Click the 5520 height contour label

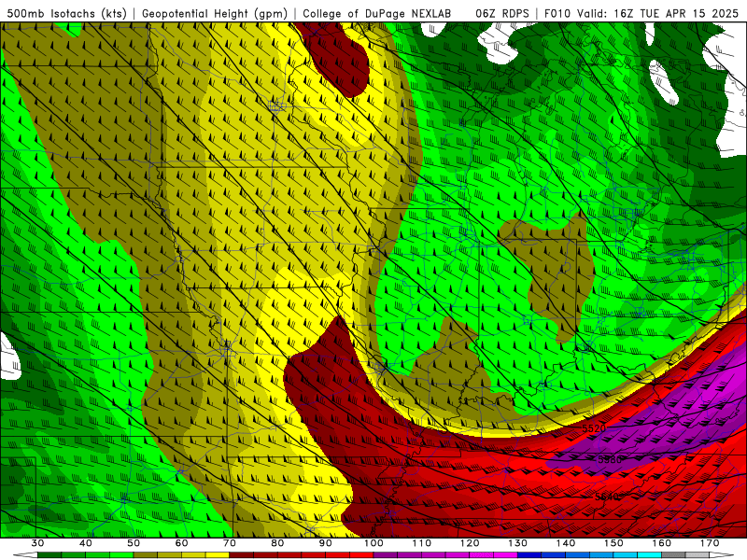click(x=594, y=428)
